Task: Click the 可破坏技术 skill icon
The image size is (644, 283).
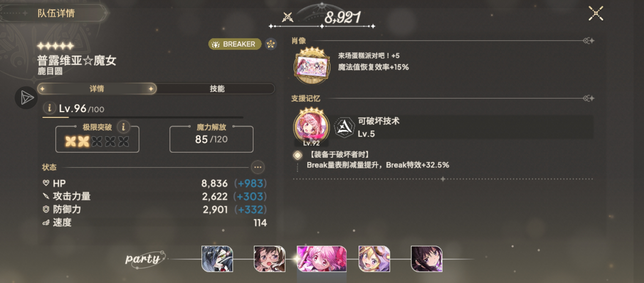Action: pos(344,127)
